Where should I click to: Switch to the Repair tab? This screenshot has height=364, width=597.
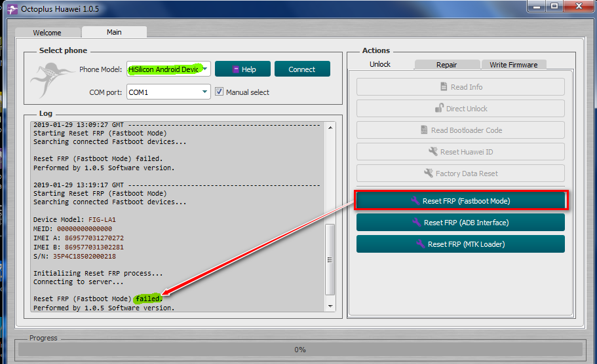click(447, 65)
